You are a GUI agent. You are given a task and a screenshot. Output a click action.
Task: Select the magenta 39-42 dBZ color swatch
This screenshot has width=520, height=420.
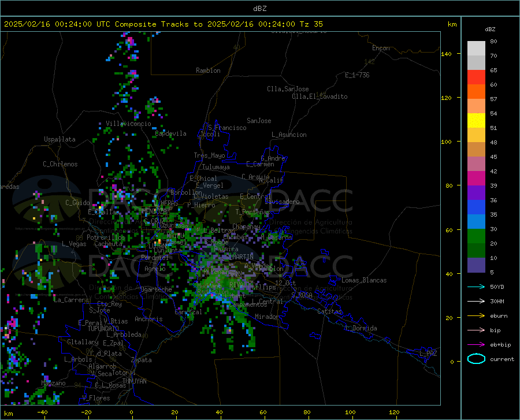tap(476, 179)
